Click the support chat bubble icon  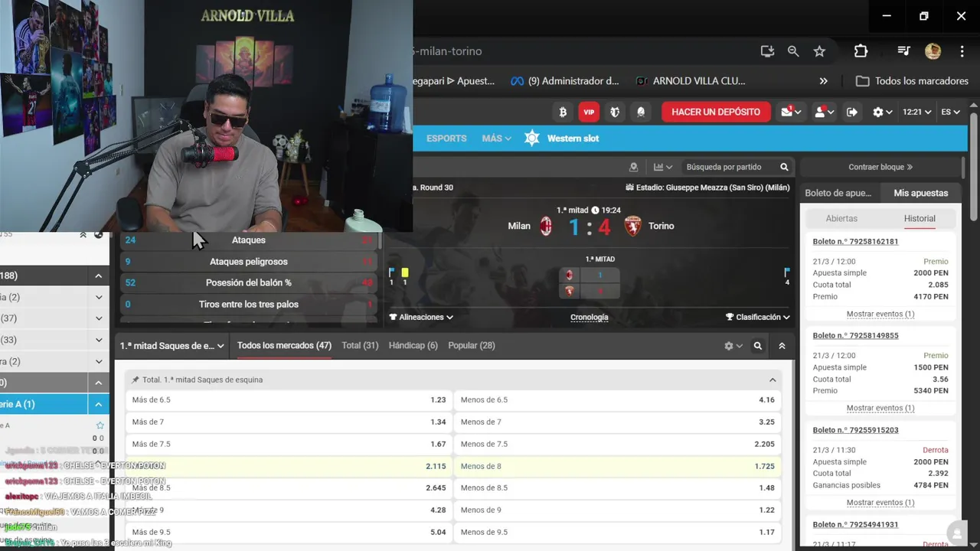click(x=955, y=533)
